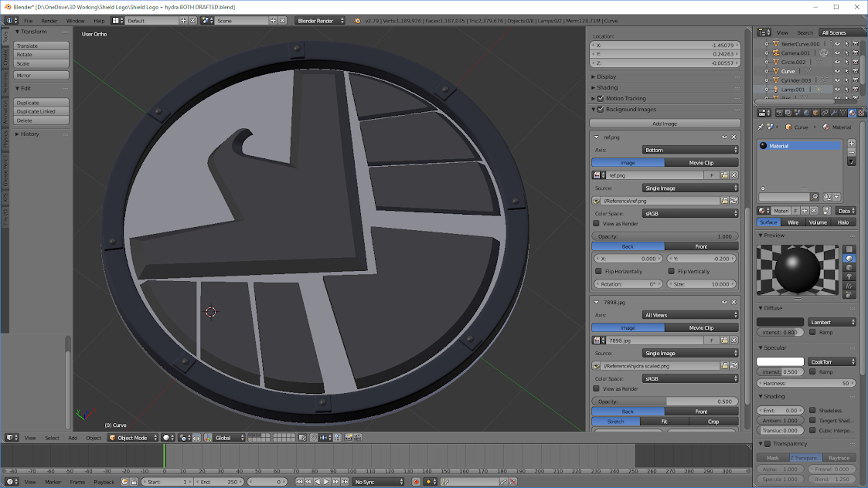Open the World properties tab icon
This screenshot has height=488, width=868.
[x=807, y=113]
